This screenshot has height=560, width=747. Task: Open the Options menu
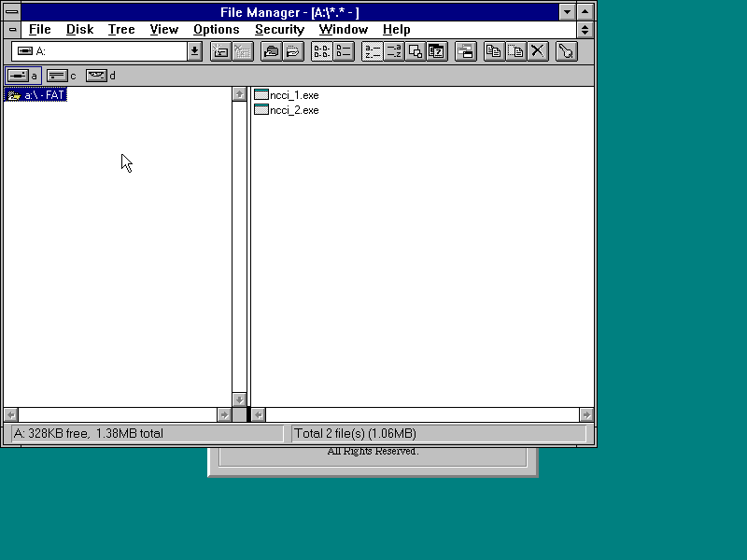pyautogui.click(x=217, y=30)
